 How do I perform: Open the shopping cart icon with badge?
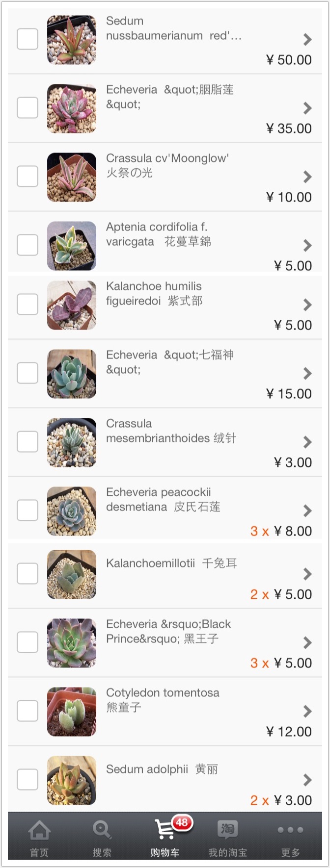tap(164, 829)
